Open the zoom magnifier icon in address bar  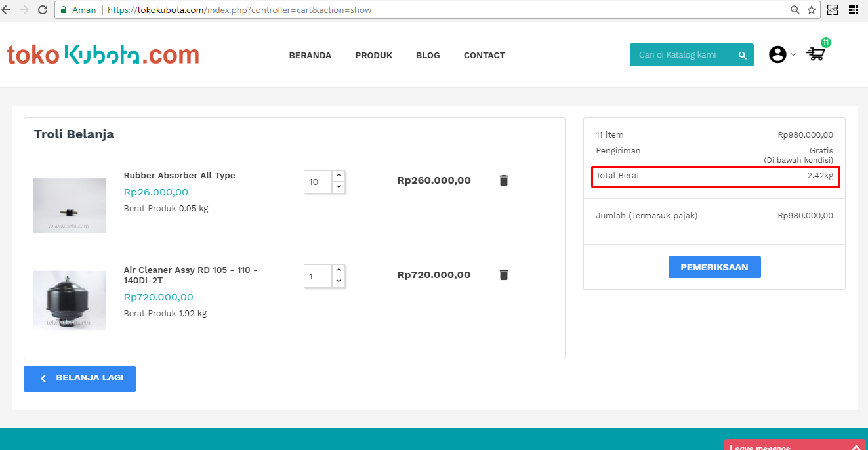click(x=795, y=10)
